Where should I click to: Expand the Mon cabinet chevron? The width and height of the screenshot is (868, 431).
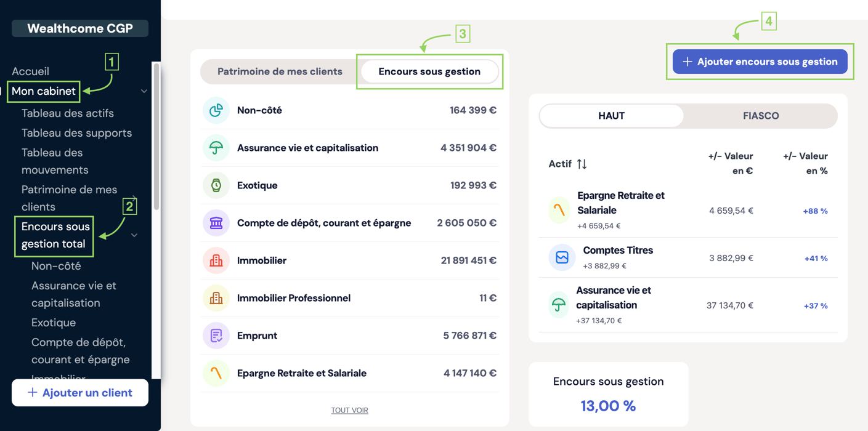coord(144,91)
